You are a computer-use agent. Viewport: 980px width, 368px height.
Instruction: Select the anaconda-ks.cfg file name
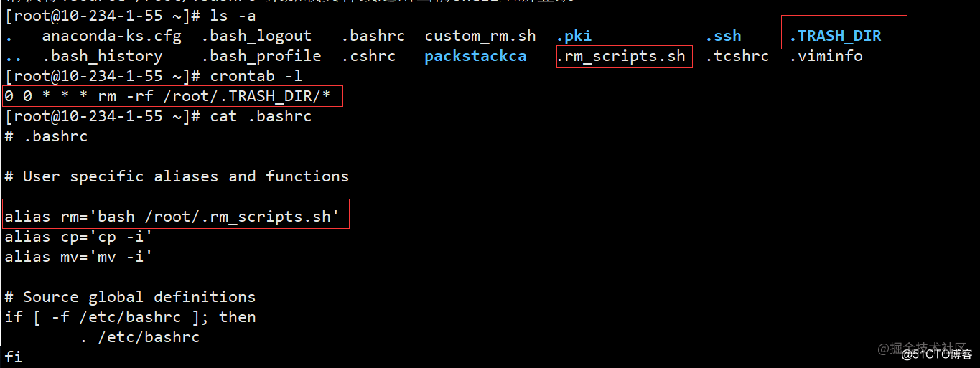[x=111, y=36]
